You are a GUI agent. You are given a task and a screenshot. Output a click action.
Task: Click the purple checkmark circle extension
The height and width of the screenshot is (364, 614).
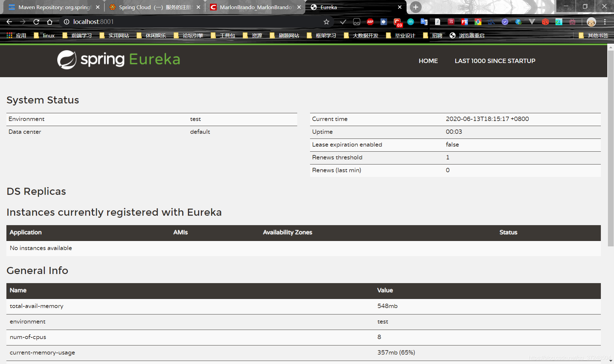pyautogui.click(x=505, y=22)
